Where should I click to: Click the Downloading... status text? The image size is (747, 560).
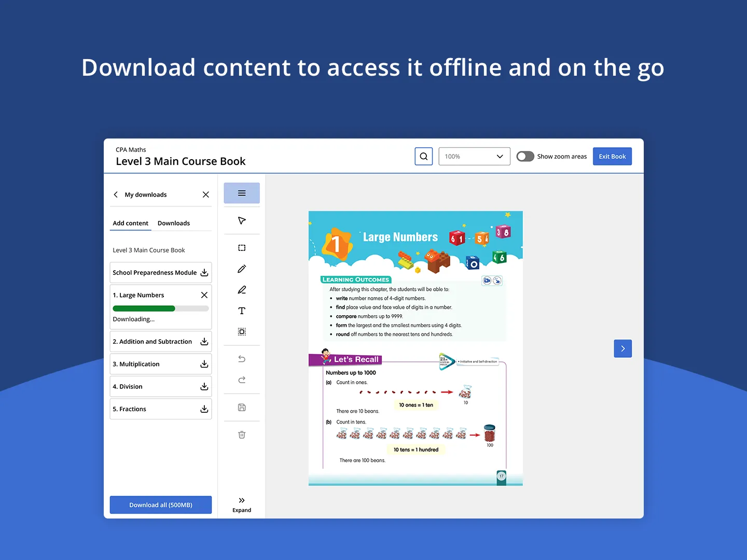[x=134, y=319]
